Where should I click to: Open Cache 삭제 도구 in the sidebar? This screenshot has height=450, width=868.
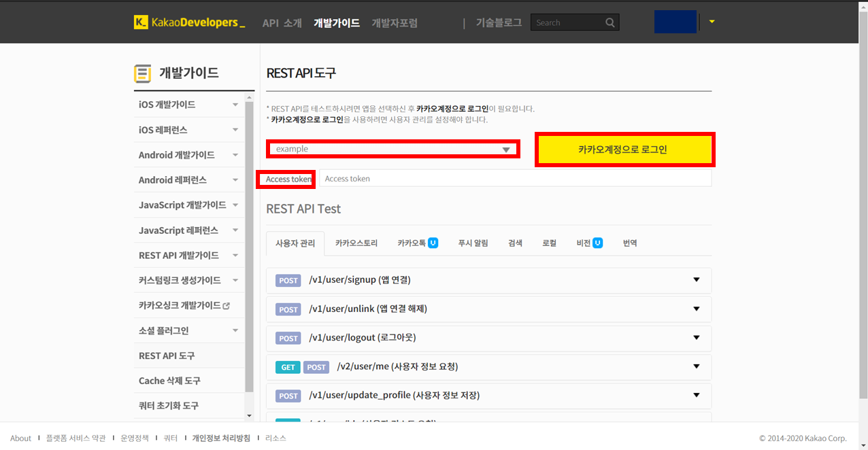[x=169, y=381]
